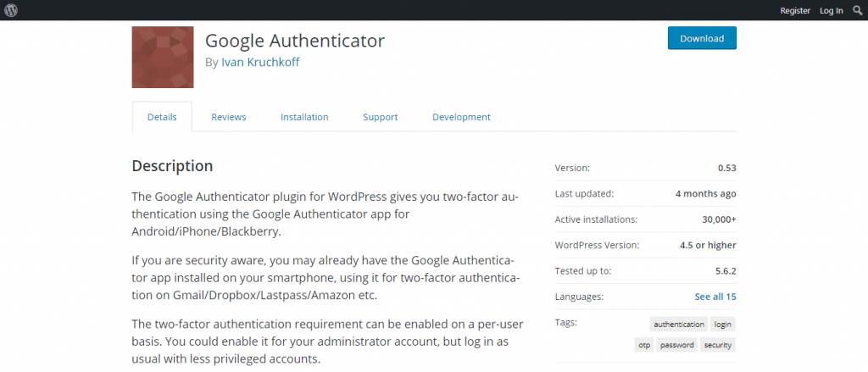This screenshot has width=868, height=372.
Task: Click the version value 0.53
Action: [726, 169]
